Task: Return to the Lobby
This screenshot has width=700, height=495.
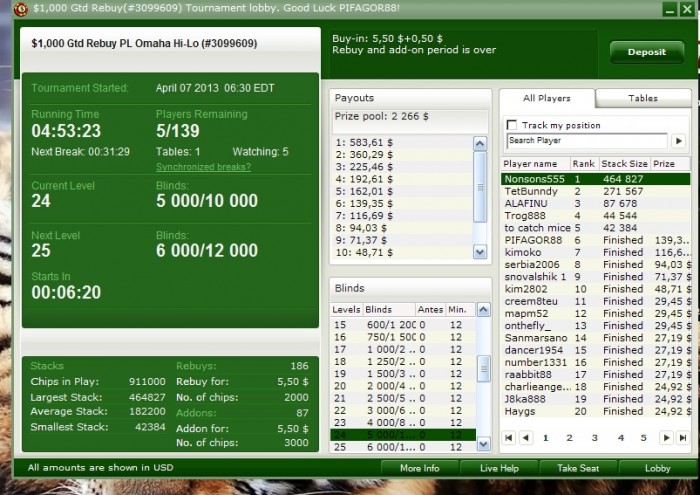Action: [x=657, y=468]
